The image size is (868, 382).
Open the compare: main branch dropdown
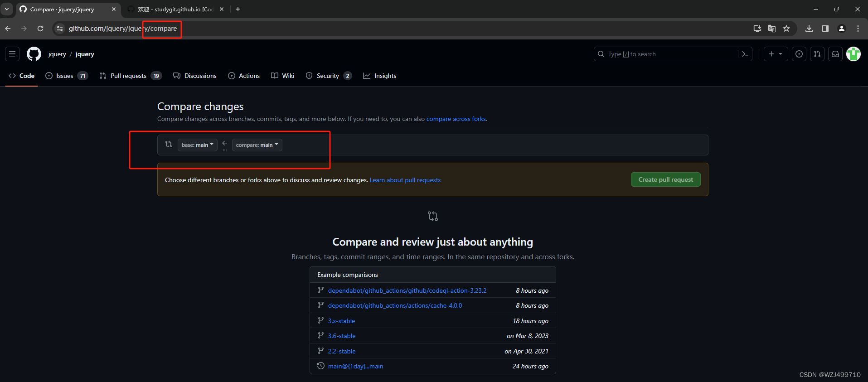tap(257, 145)
